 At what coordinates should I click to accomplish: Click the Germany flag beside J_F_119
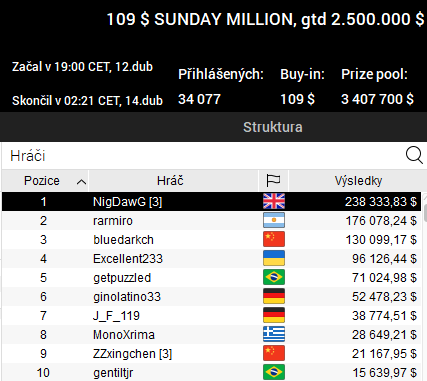pos(274,315)
